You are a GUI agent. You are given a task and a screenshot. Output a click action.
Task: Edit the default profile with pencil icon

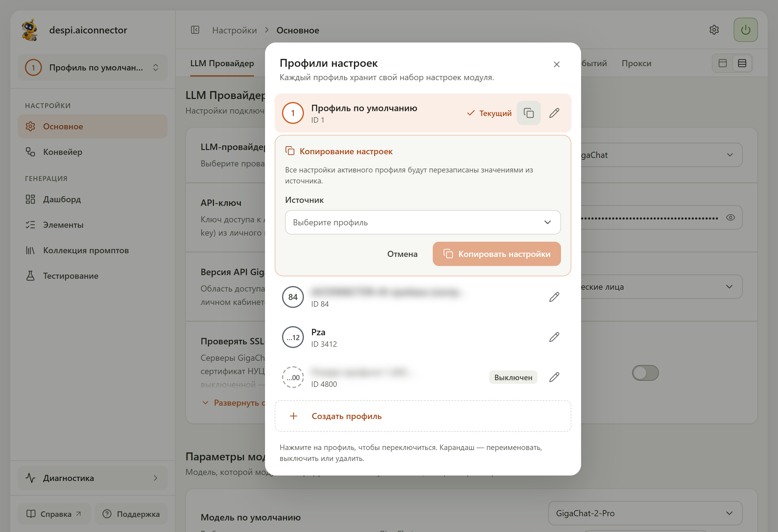554,113
